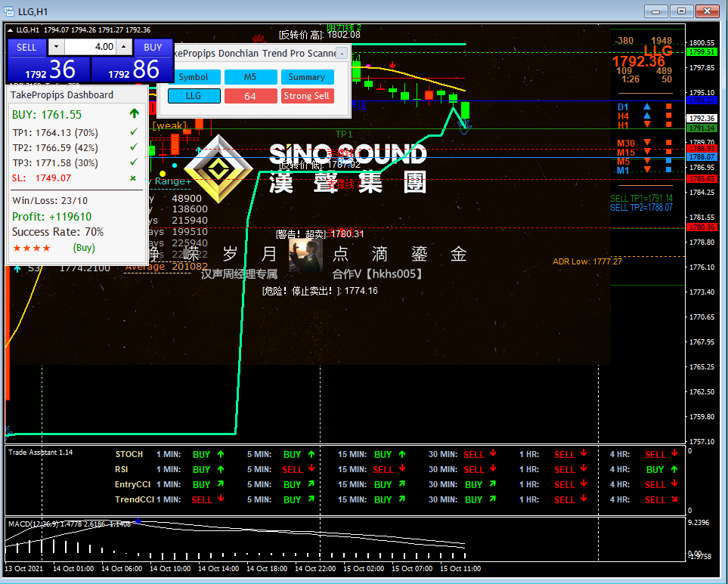
Task: Click the Strong Sell summary cell
Action: tap(306, 96)
